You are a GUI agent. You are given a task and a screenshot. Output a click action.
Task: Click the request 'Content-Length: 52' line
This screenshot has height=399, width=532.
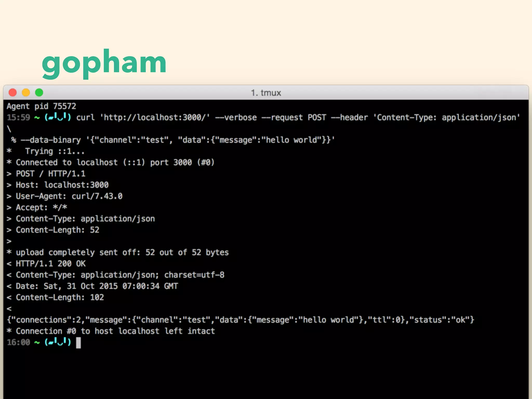point(53,230)
